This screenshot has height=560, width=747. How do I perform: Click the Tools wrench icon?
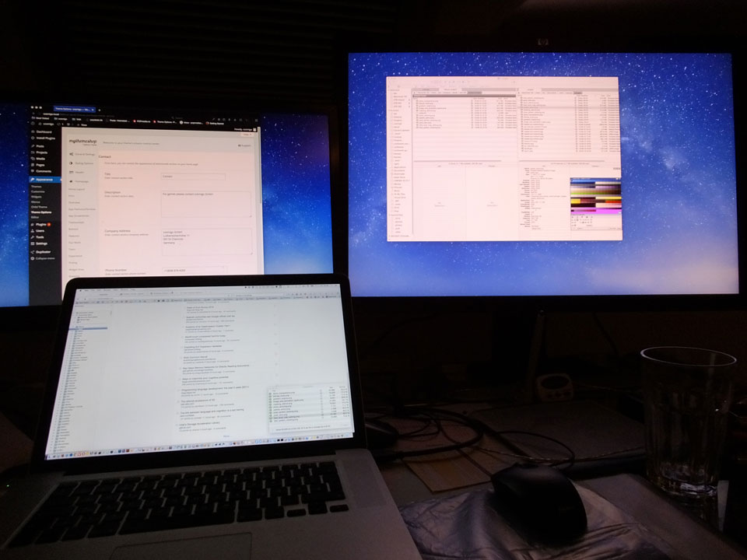pos(32,237)
